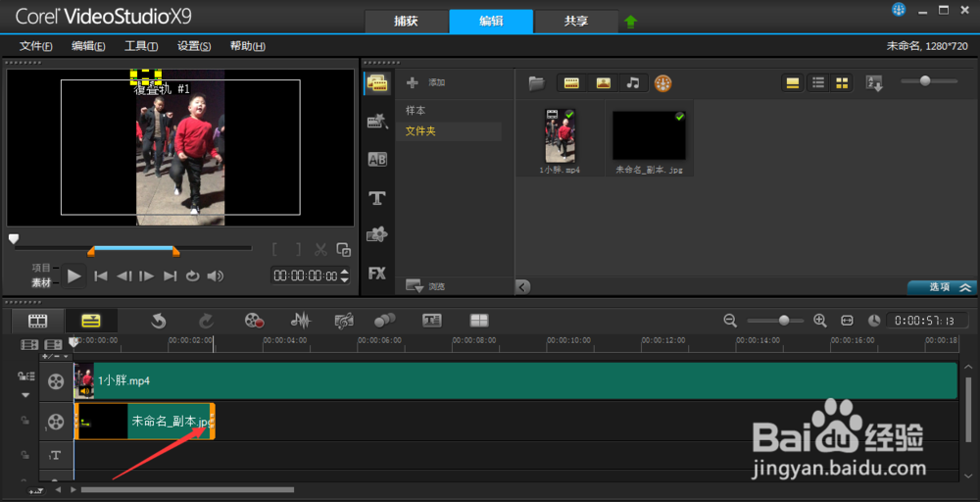This screenshot has width=980, height=502.
Task: Open the Record/Capture option icon
Action: point(255,322)
